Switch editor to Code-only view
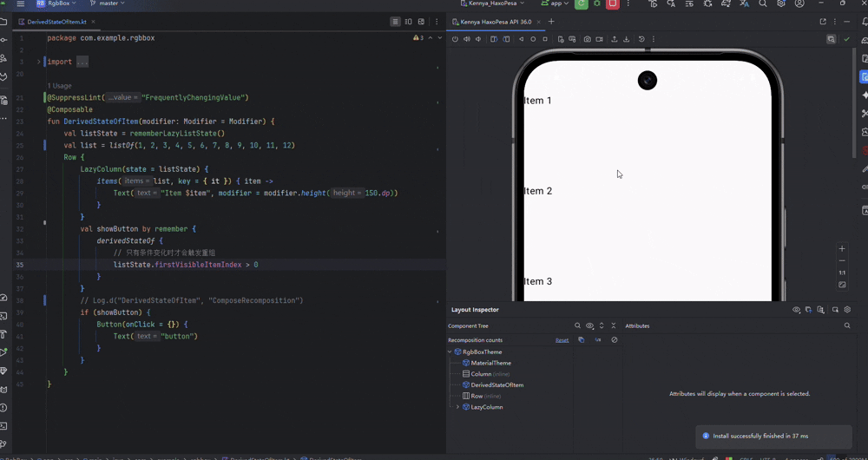 click(395, 23)
